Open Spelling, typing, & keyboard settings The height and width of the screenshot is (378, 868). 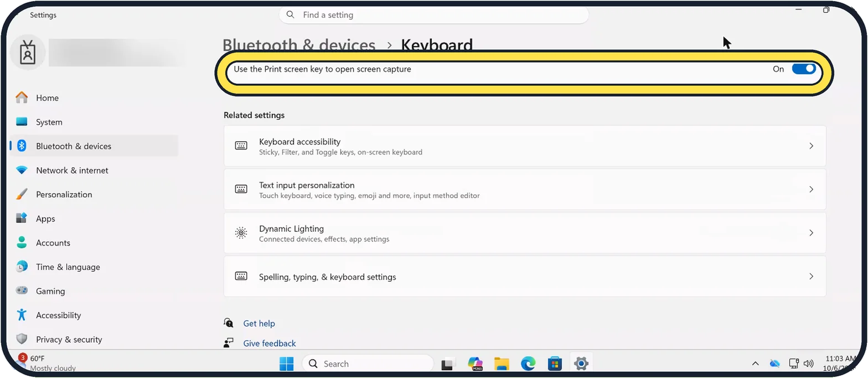coord(525,276)
